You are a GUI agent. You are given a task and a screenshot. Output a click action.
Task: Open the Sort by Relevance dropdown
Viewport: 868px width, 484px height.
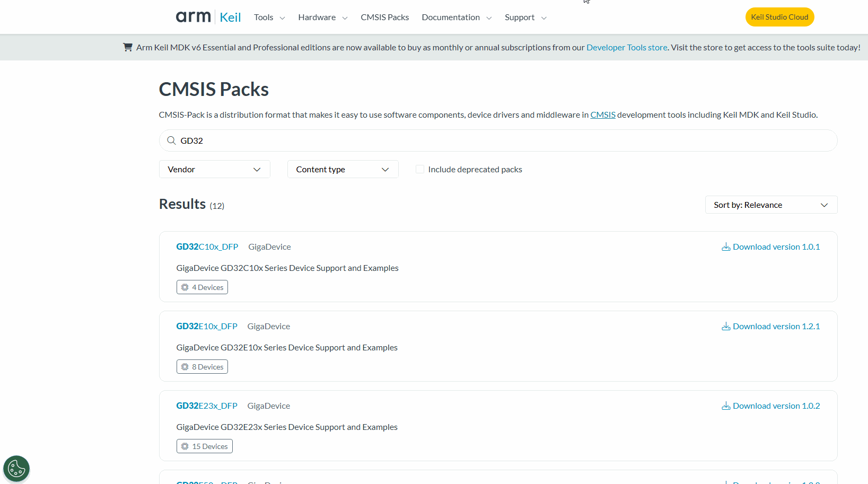(x=771, y=205)
